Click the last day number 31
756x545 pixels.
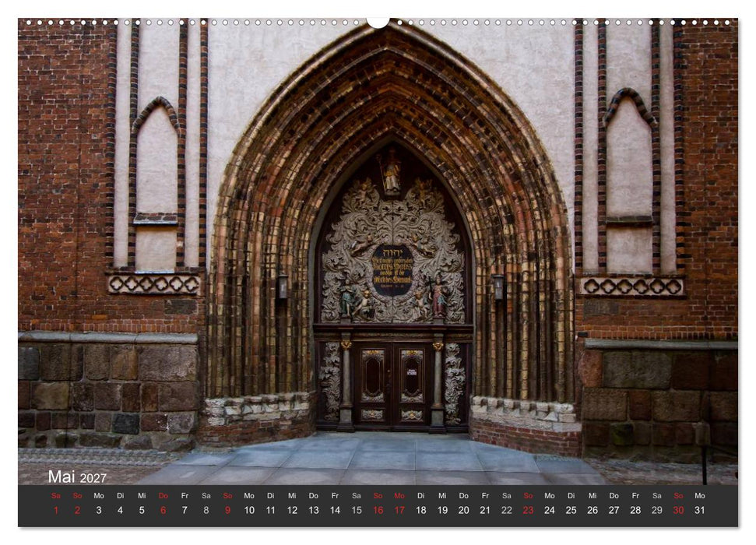(700, 510)
